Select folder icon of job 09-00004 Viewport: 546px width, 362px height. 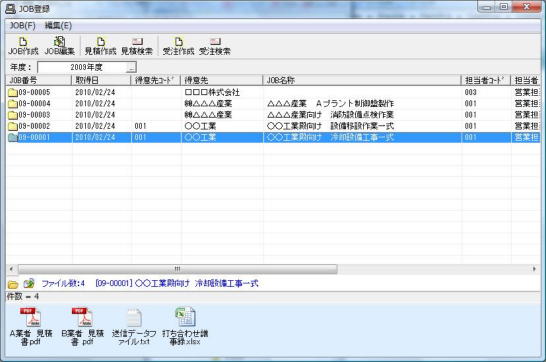13,103
